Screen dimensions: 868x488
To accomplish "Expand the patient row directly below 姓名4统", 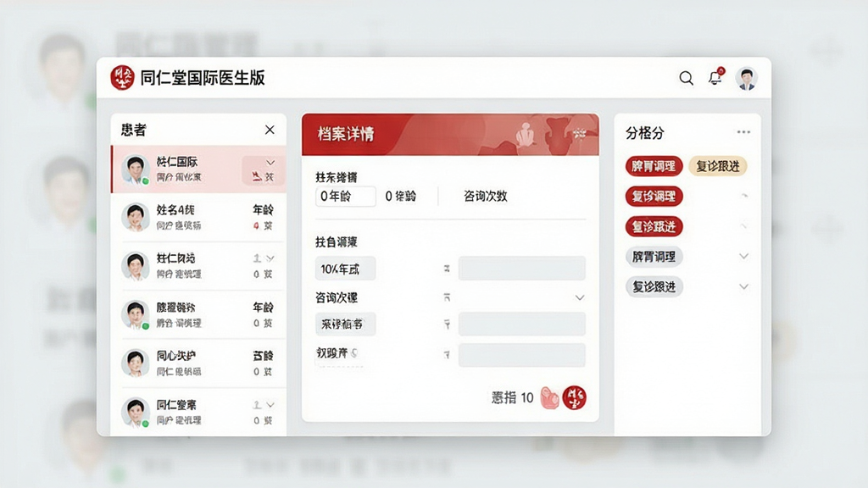I will 270,258.
